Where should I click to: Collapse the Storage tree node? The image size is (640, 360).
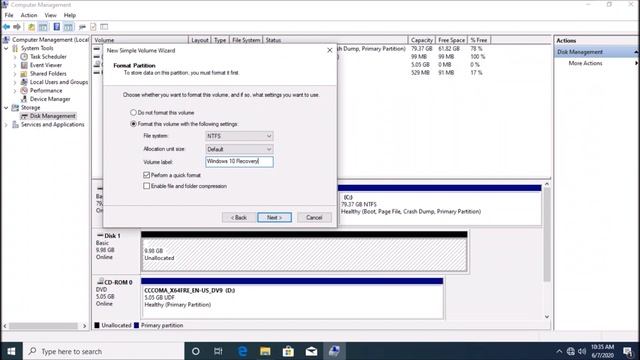coord(6,108)
